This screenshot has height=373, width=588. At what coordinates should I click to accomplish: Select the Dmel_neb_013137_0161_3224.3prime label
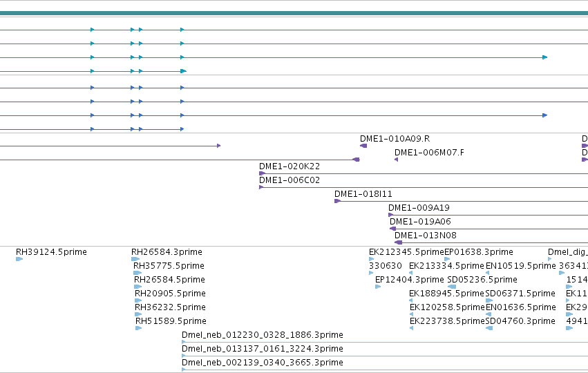(x=263, y=349)
